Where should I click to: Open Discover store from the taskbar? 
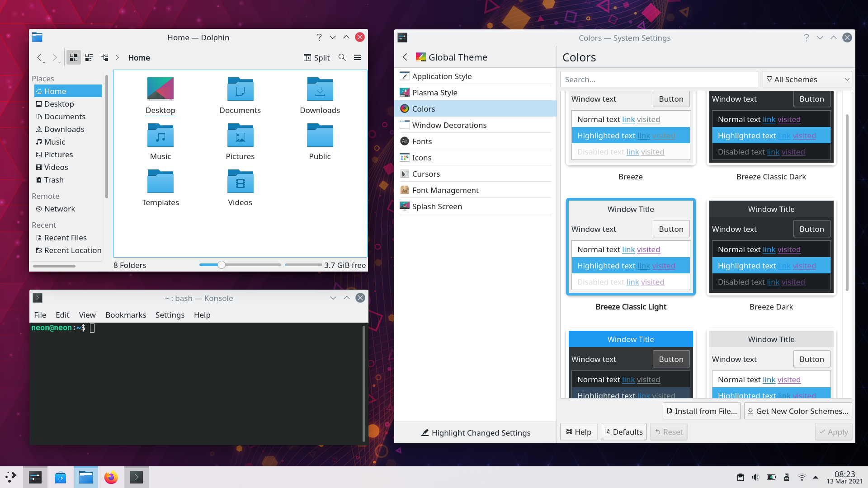[x=61, y=477]
